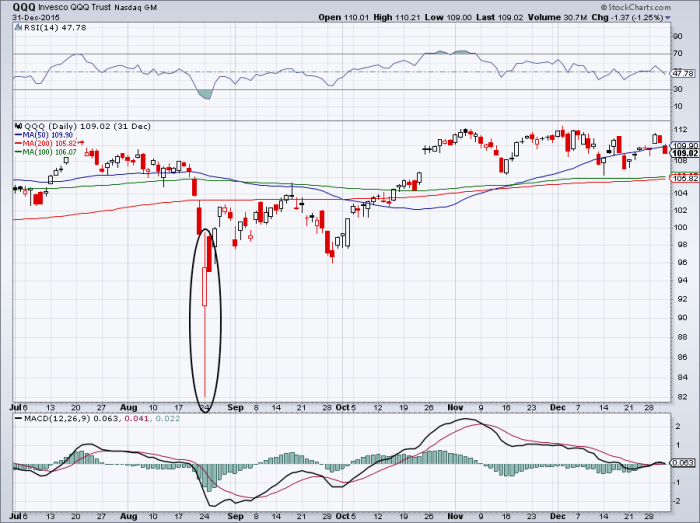
Task: Click the August 24 long-wick candlestick
Action: [x=205, y=315]
